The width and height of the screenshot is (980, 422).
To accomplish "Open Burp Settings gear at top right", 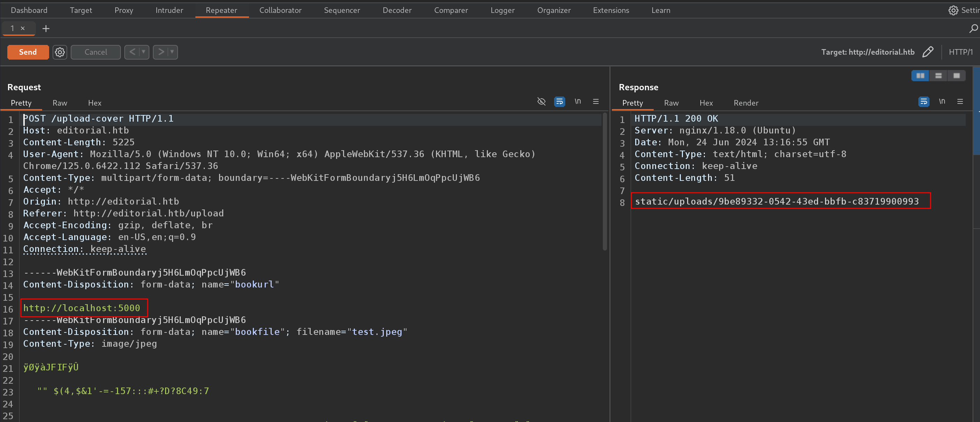I will 953,10.
